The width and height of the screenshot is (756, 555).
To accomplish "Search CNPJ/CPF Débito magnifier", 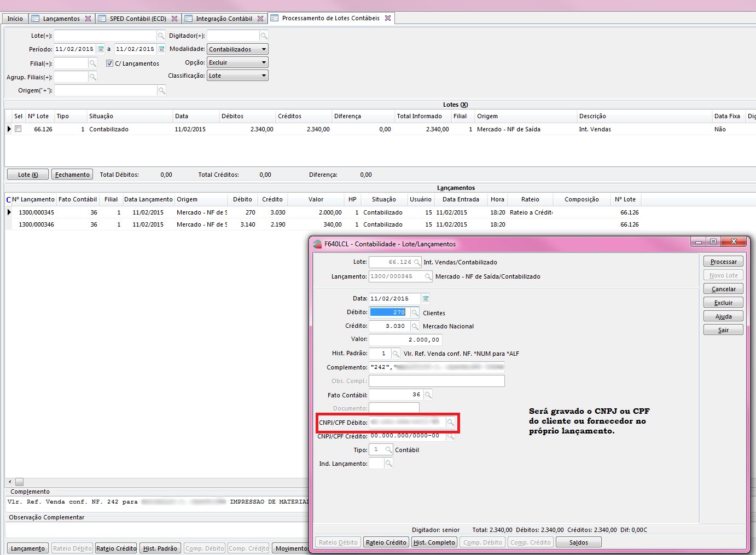I will [450, 423].
